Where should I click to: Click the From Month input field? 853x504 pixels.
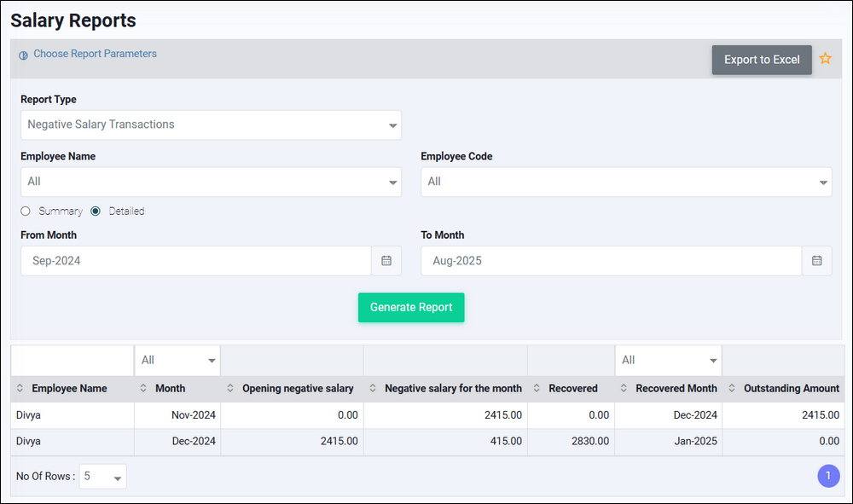195,261
